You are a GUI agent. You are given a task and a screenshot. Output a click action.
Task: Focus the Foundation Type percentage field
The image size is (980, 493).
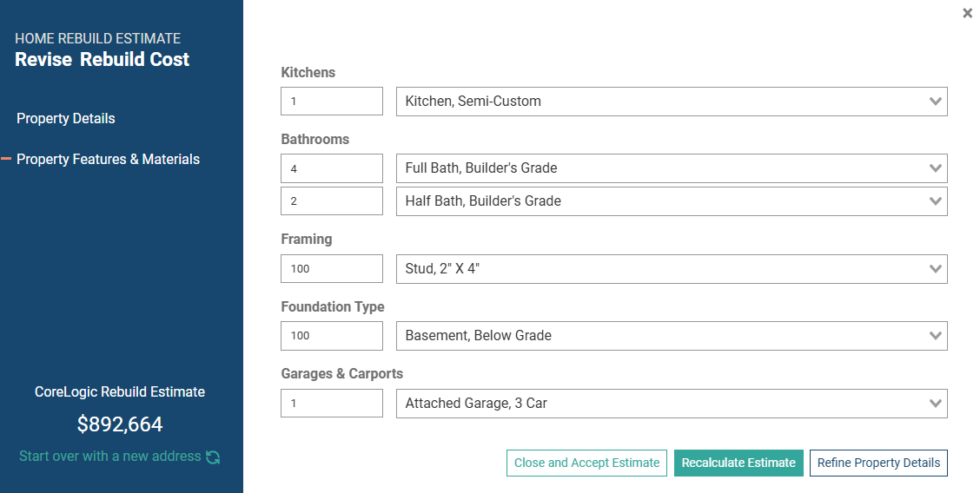tap(332, 336)
